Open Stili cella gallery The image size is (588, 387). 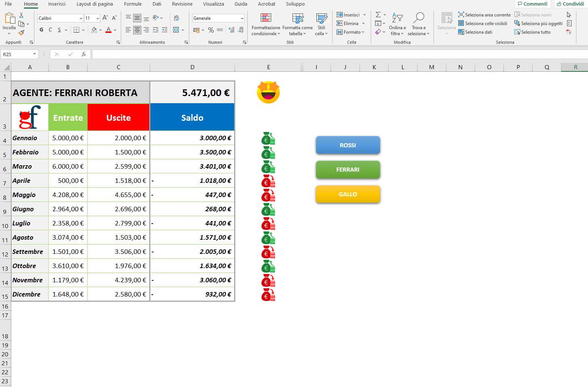[x=321, y=24]
